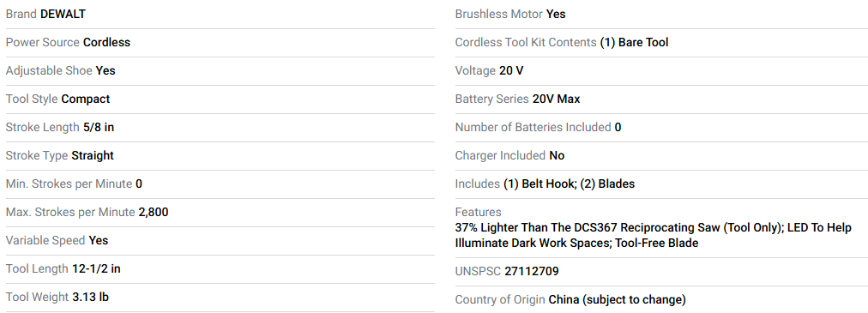Click the Brand DEWALT value
This screenshot has width=868, height=313.
tap(63, 14)
